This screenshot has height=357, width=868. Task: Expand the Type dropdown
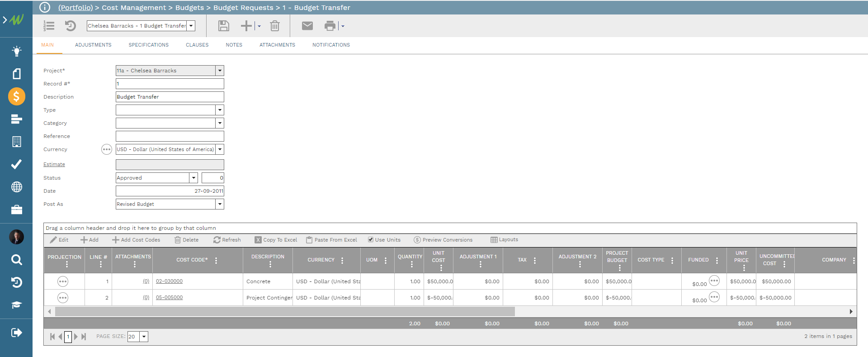220,110
